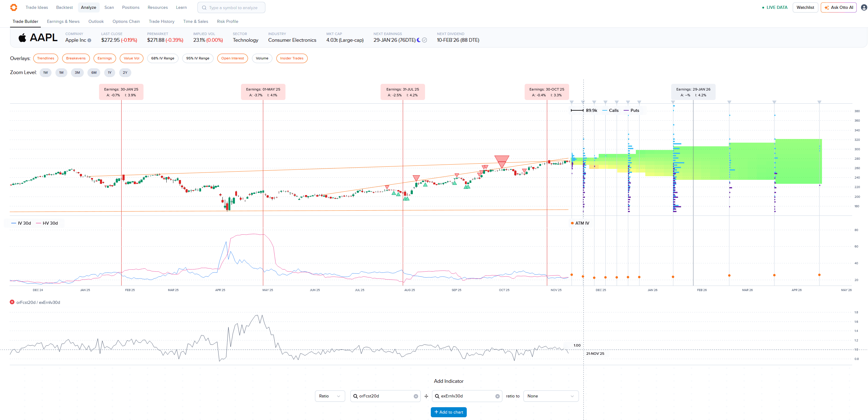This screenshot has width=868, height=420.
Task: Click the orange home logo icon
Action: [13, 7]
